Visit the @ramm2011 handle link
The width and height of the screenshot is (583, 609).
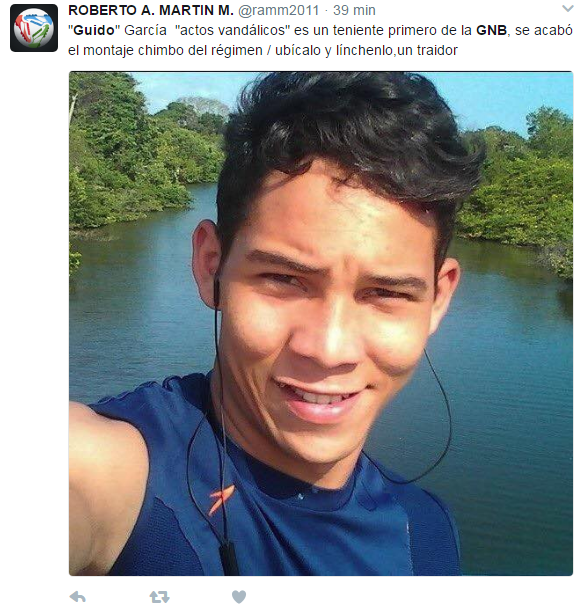click(278, 10)
